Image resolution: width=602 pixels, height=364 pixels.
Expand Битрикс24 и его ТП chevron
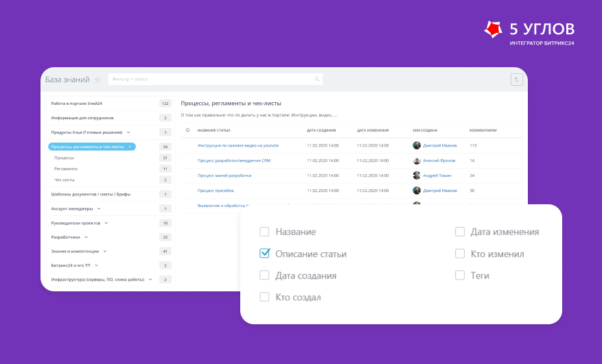point(96,265)
